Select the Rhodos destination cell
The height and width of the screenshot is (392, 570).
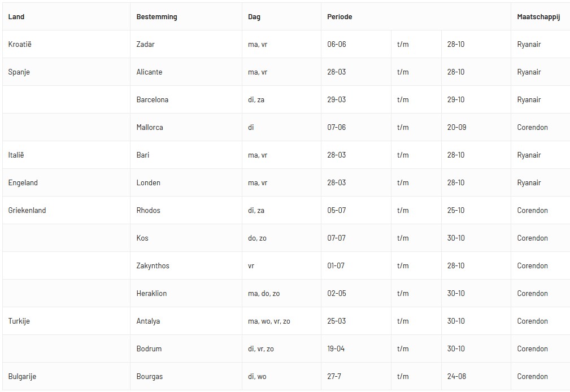186,210
